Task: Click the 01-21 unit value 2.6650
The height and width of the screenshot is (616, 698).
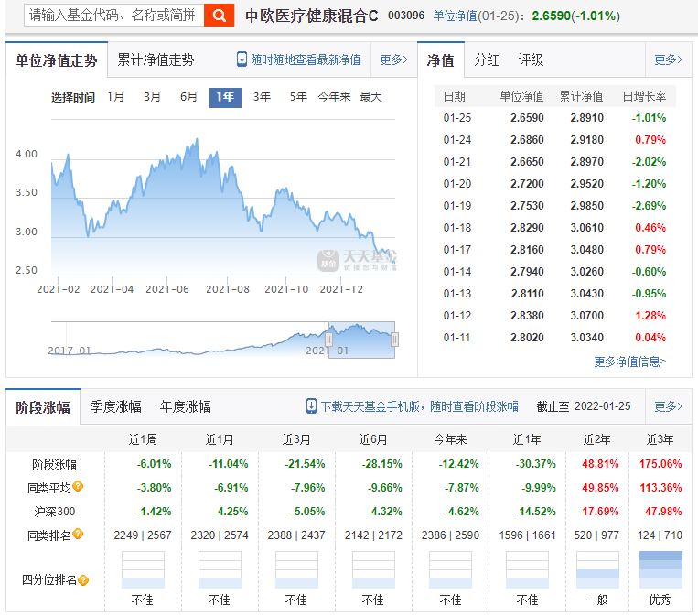Action: 527,162
